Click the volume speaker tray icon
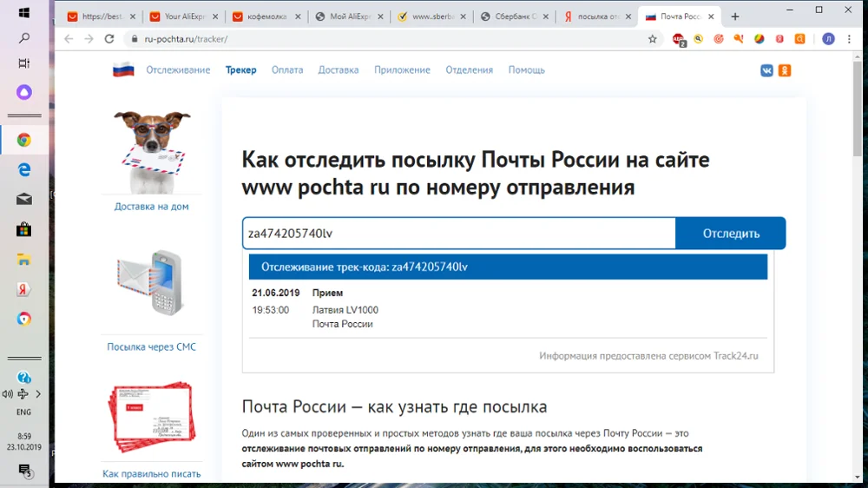 tap(7, 394)
